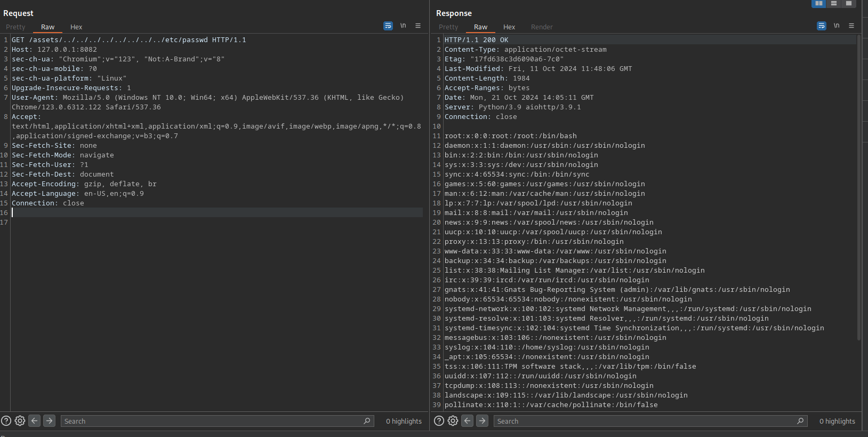868x437 pixels.
Task: Go to next match in Request search
Action: coord(49,420)
